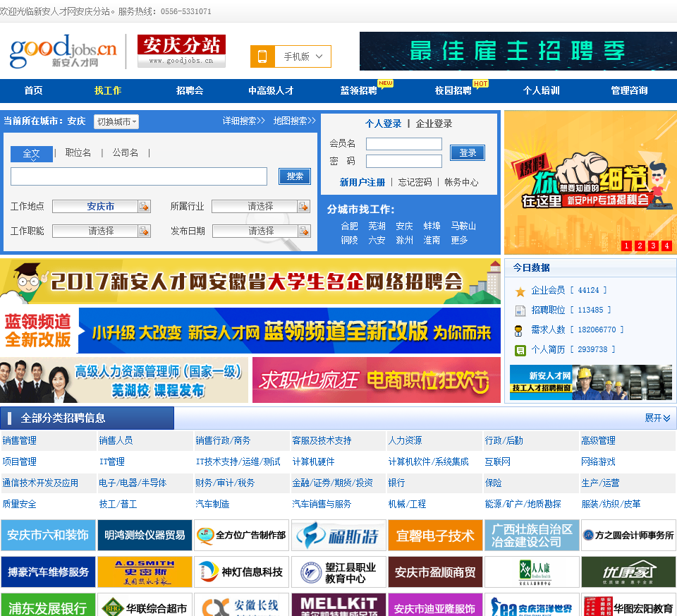The height and width of the screenshot is (616, 677).
Task: Open the 安庆市六和装饰 tile
Action: tap(48, 536)
